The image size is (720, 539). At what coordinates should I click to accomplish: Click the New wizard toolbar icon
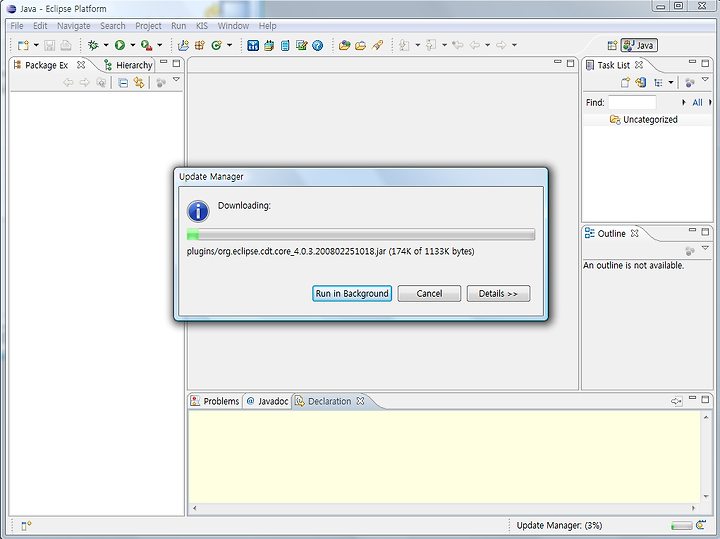[x=23, y=45]
